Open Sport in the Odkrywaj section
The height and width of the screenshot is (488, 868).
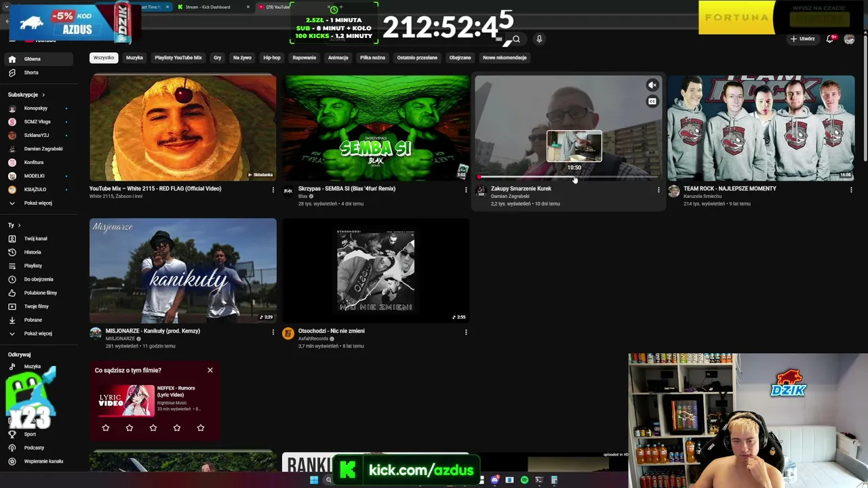(37, 434)
